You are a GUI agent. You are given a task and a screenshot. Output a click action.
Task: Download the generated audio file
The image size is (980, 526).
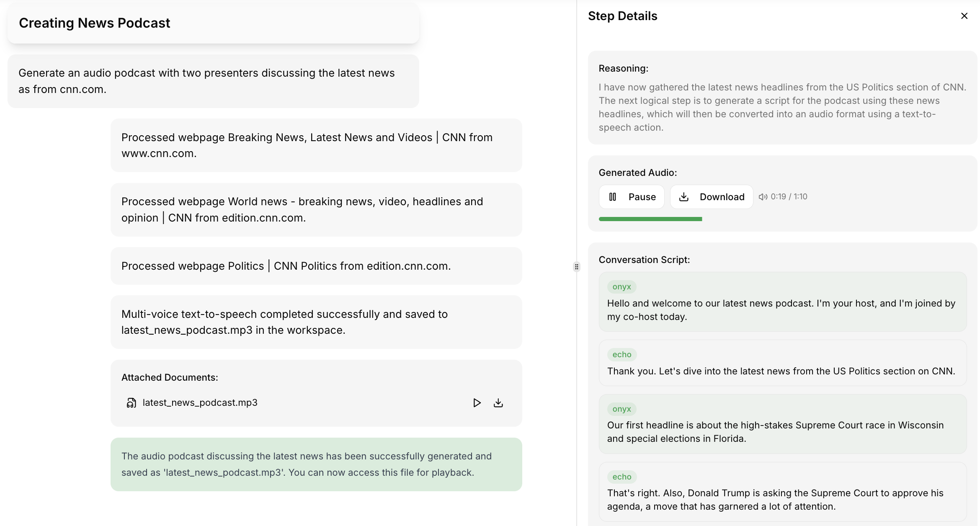click(x=712, y=197)
